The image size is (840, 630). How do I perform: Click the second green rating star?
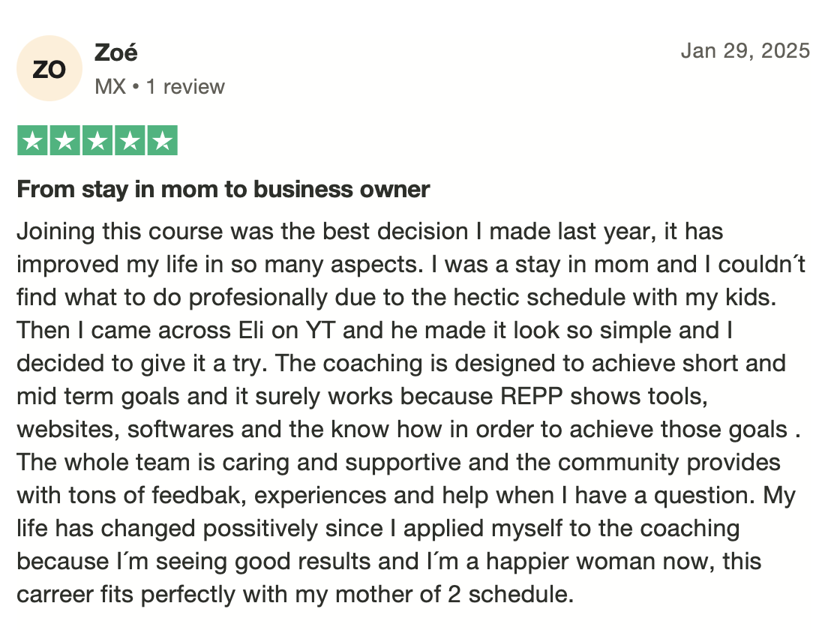pos(65,140)
